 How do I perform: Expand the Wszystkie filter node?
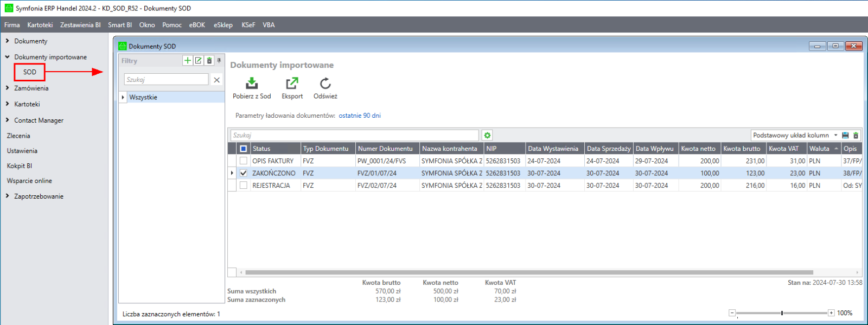(x=123, y=98)
